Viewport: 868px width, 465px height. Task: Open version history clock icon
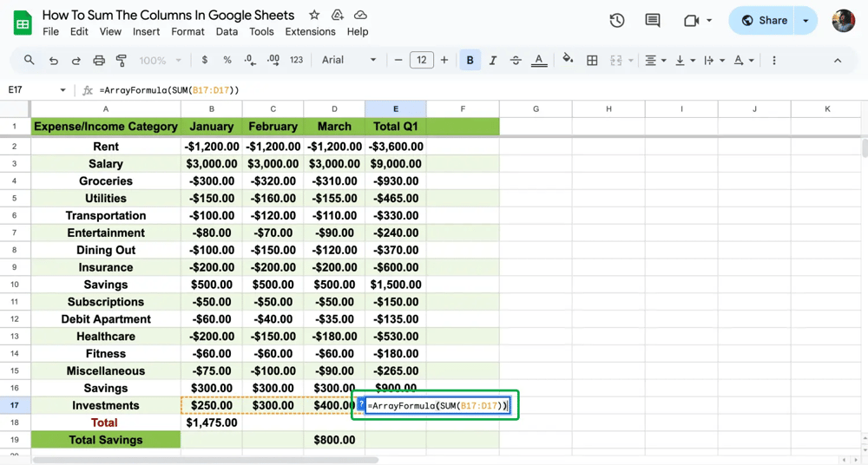click(617, 21)
